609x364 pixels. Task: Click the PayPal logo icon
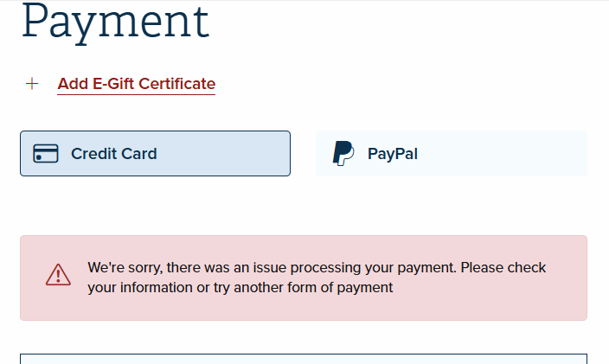point(343,153)
